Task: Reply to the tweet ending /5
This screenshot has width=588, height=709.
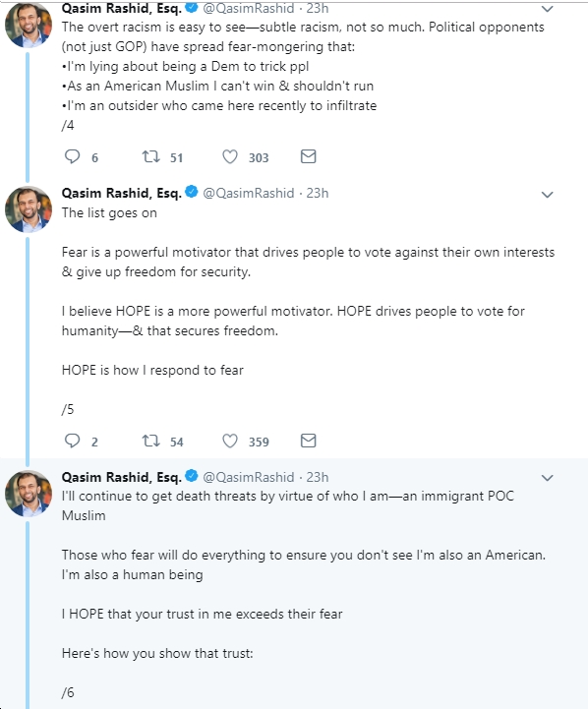Action: tap(72, 441)
